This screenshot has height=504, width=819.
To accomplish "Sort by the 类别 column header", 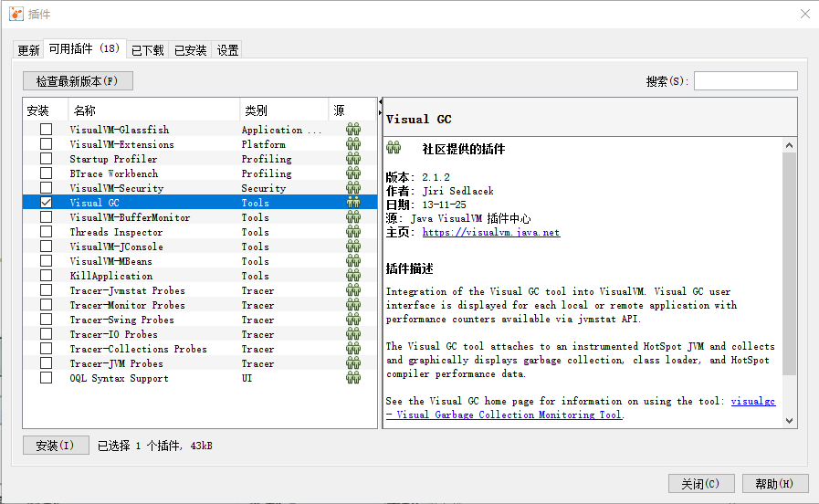I will [x=284, y=110].
